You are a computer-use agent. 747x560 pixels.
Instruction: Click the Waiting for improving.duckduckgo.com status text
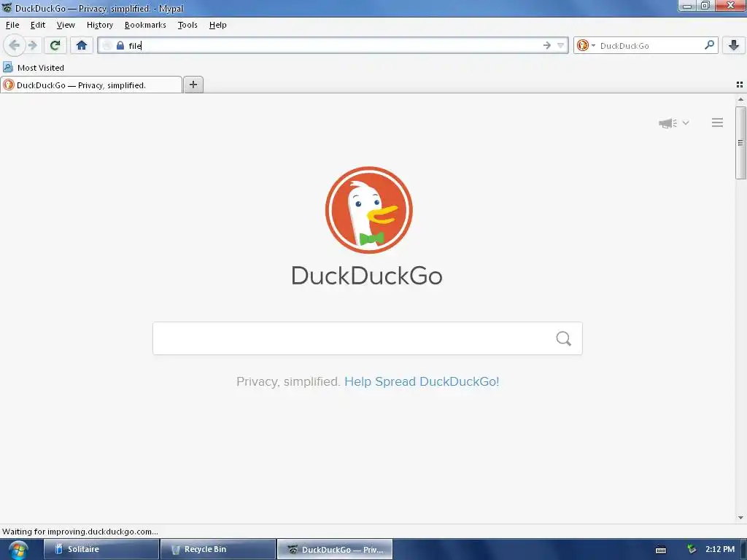coord(80,532)
